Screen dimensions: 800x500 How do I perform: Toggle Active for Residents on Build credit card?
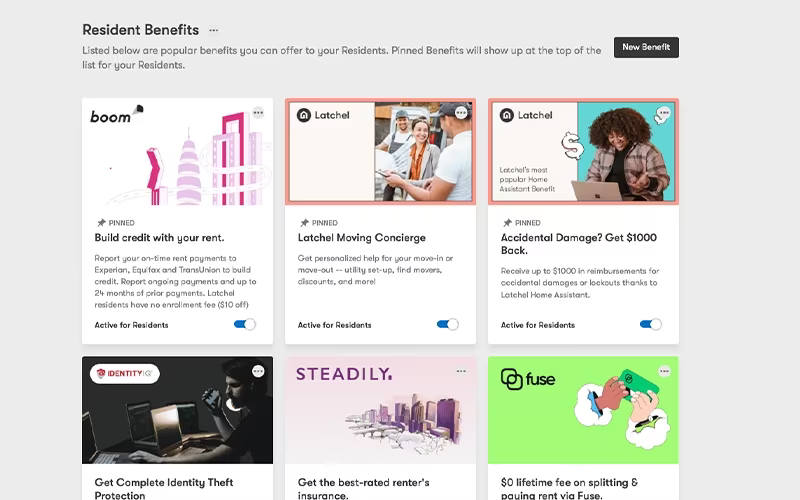245,324
